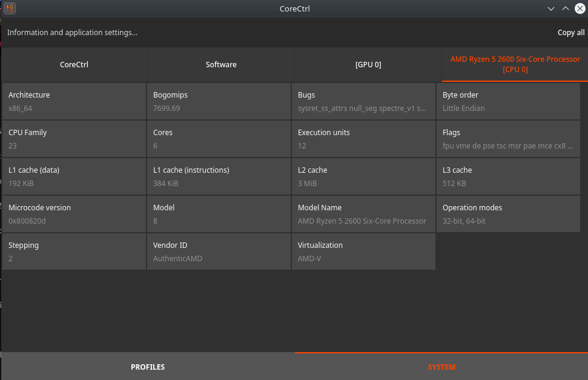
Task: Click the L3 cache info cell
Action: click(x=508, y=176)
